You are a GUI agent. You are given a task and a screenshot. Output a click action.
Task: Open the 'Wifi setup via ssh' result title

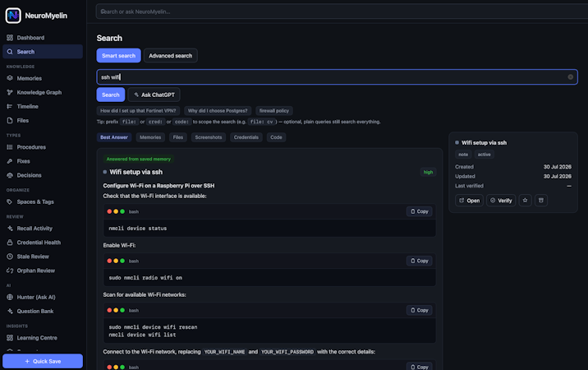(136, 172)
